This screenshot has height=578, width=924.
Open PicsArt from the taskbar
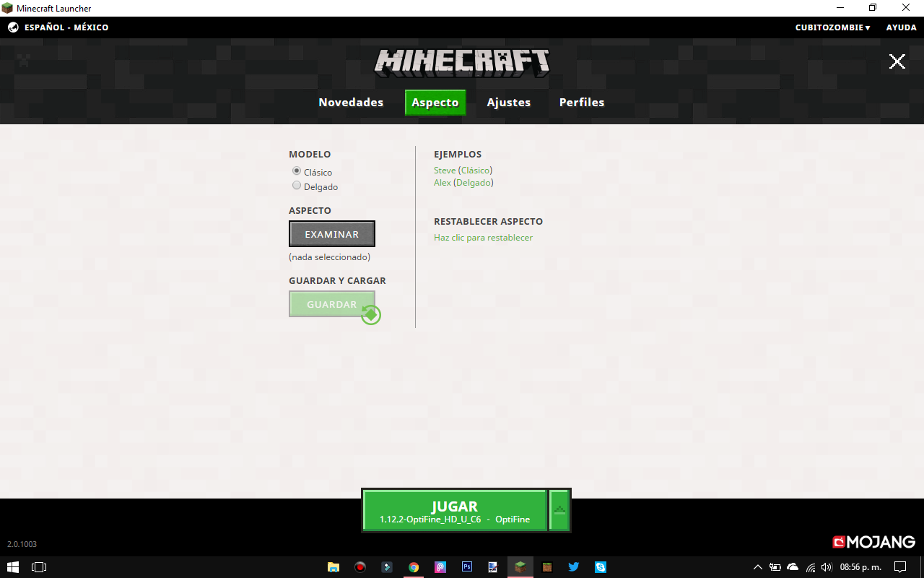click(x=440, y=567)
